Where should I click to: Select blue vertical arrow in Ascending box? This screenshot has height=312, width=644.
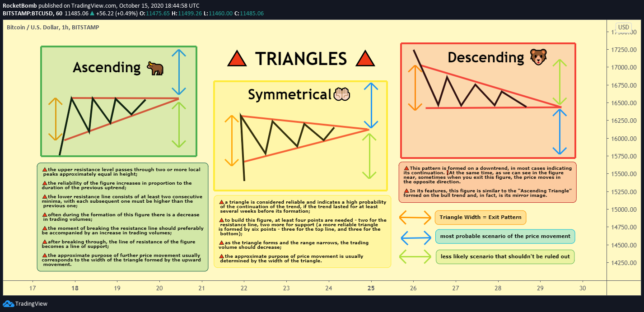(x=179, y=72)
